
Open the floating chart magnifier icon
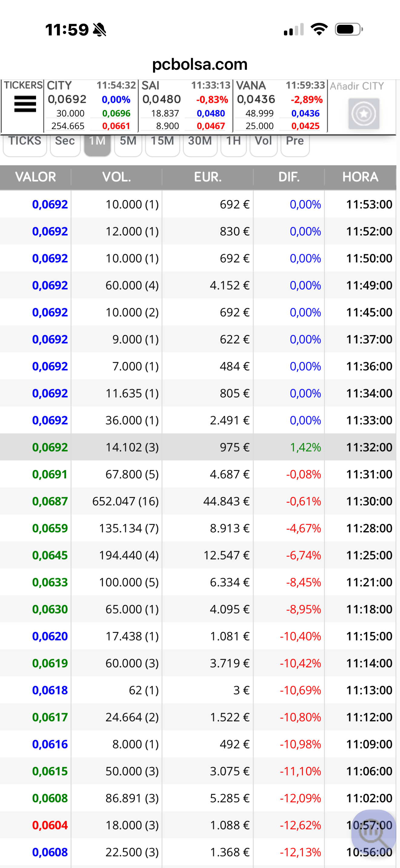pyautogui.click(x=373, y=832)
